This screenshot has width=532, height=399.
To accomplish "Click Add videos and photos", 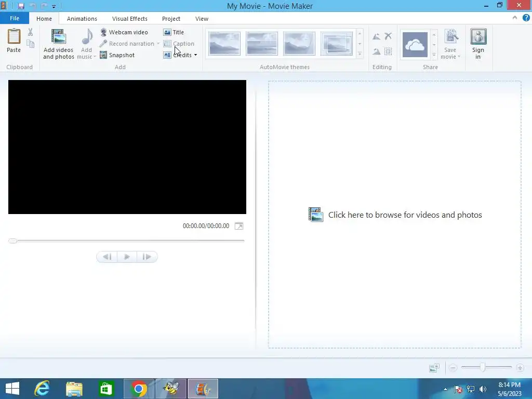I will click(x=58, y=44).
